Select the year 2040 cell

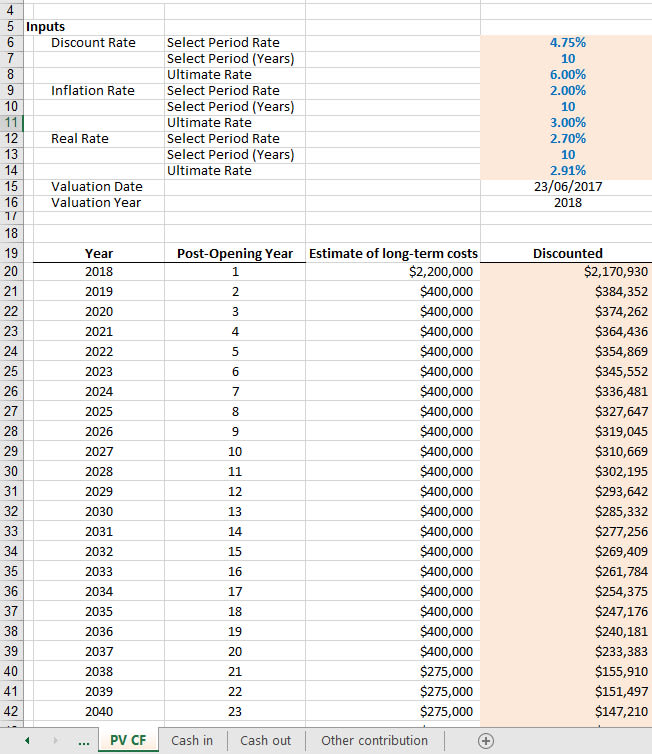pyautogui.click(x=99, y=712)
